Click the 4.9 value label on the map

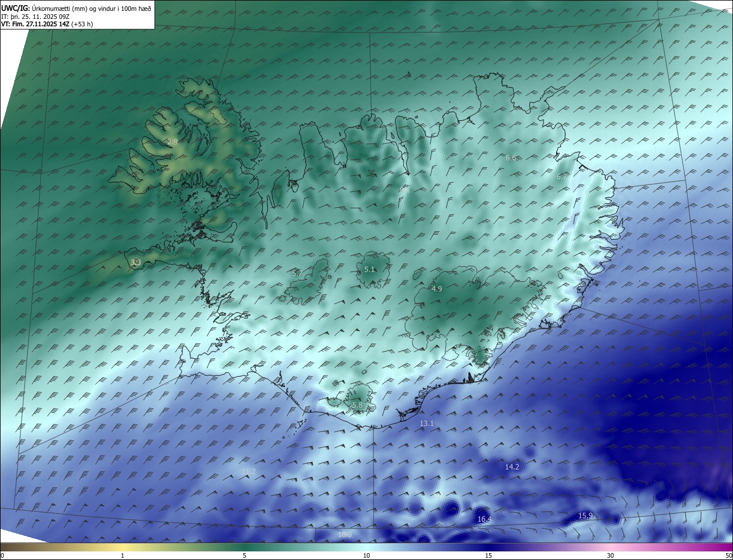click(436, 289)
